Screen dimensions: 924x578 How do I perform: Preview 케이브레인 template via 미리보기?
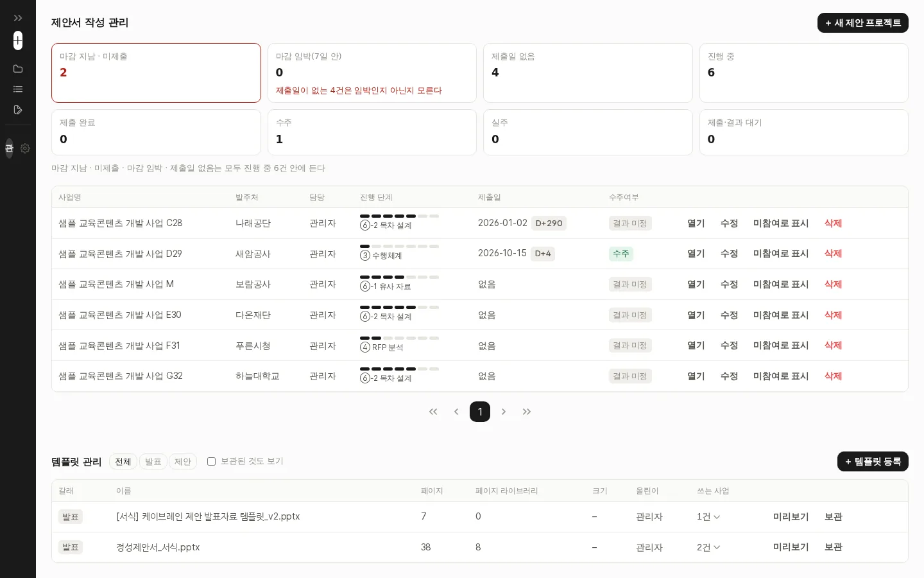pos(791,517)
